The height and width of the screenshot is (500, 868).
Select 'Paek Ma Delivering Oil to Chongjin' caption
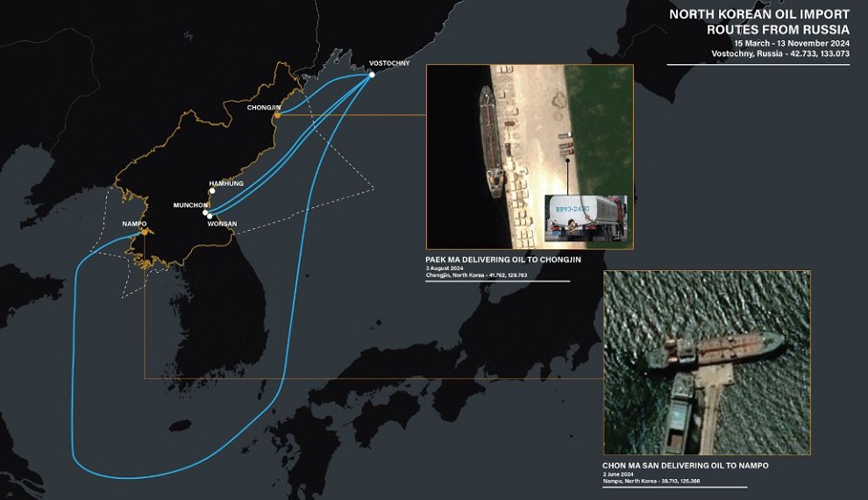(x=502, y=260)
